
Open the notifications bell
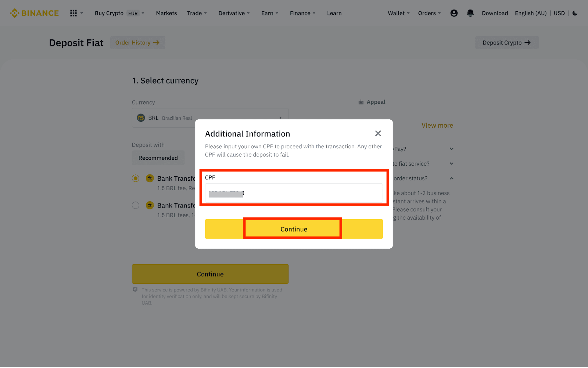coord(470,13)
